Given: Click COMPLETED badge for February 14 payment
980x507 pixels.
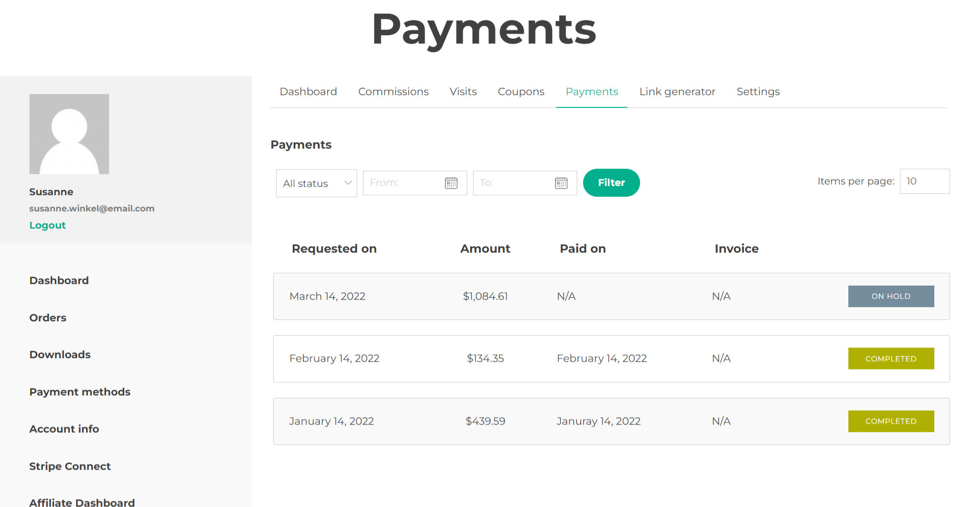Looking at the screenshot, I should coord(891,359).
